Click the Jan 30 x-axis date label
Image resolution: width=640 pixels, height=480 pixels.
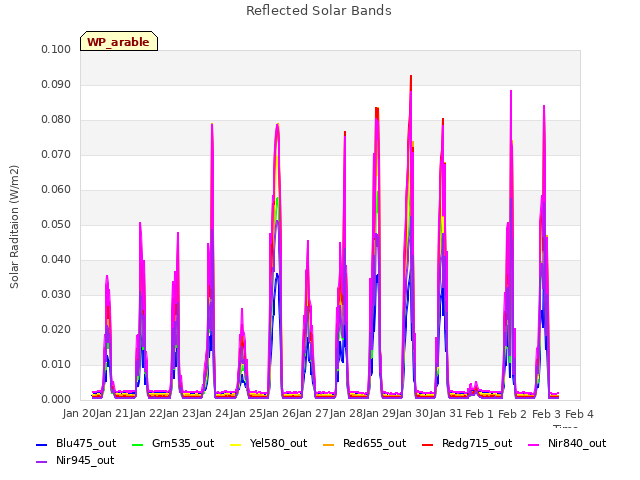[x=412, y=414]
